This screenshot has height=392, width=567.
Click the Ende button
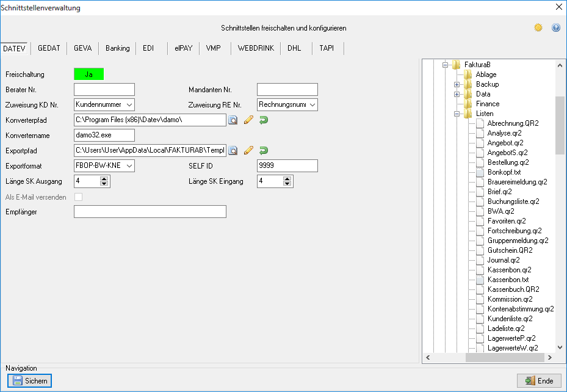coord(539,381)
